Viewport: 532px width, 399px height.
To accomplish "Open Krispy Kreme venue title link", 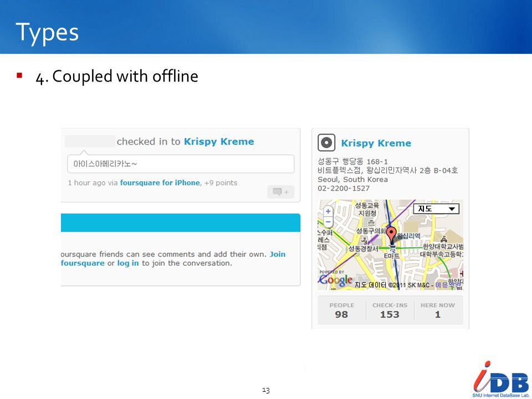I will point(376,143).
